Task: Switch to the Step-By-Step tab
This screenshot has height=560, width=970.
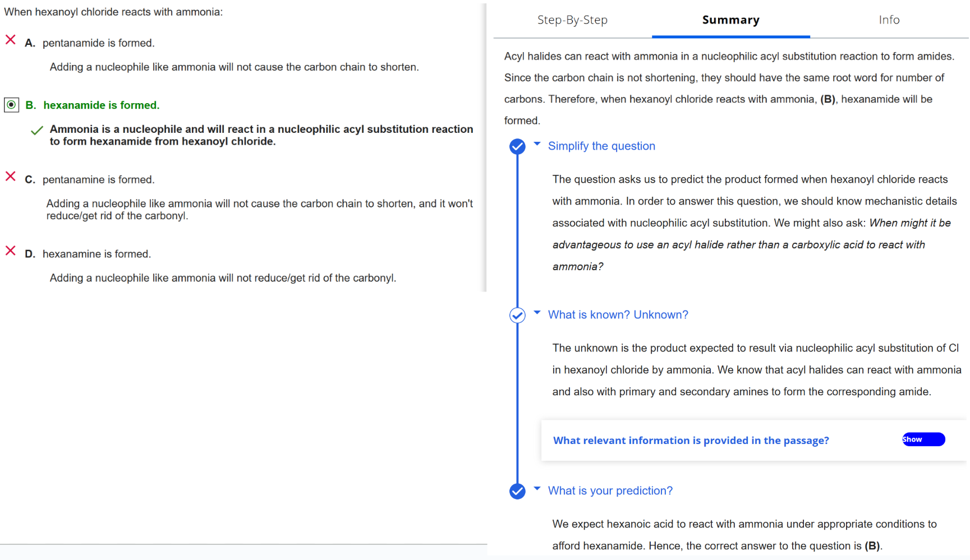Action: pyautogui.click(x=572, y=20)
